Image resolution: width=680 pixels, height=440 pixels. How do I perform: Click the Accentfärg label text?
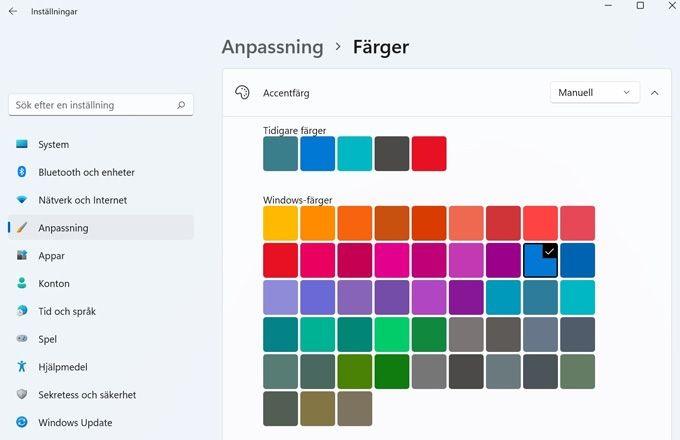[286, 93]
